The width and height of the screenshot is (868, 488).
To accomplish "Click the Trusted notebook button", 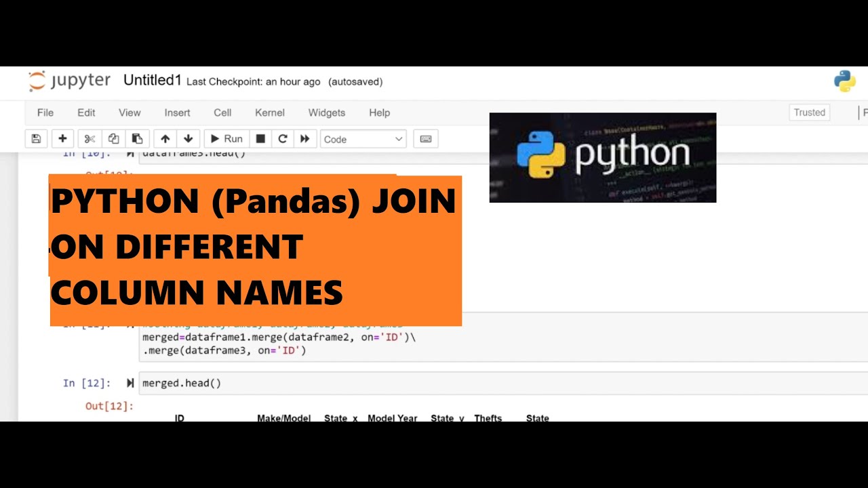I will (x=810, y=113).
